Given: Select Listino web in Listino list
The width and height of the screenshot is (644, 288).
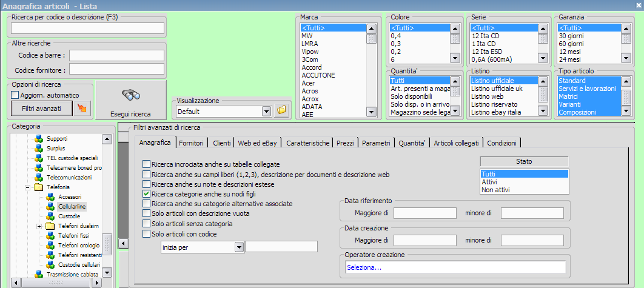Looking at the screenshot, I should (503, 96).
